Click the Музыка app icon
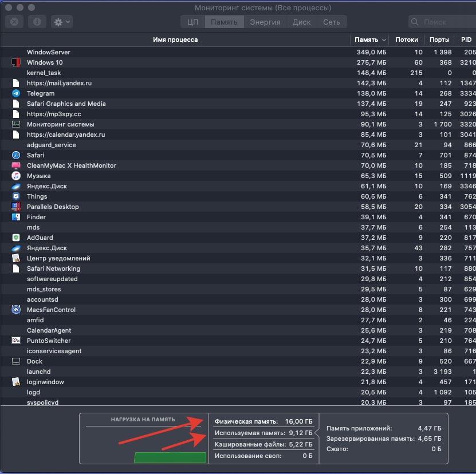Image resolution: width=476 pixels, height=474 pixels. coord(16,176)
